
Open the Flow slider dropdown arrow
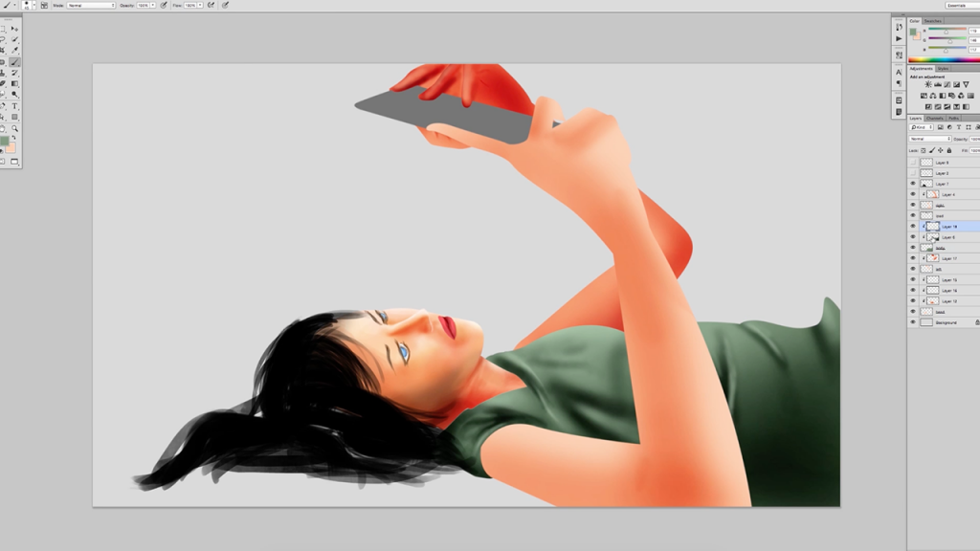click(200, 5)
